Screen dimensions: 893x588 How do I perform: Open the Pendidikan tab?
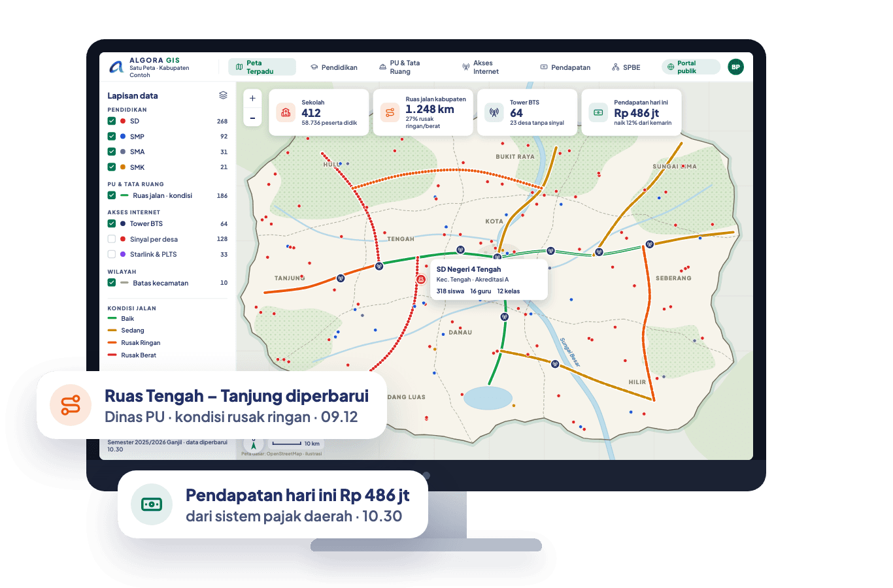[x=334, y=67]
